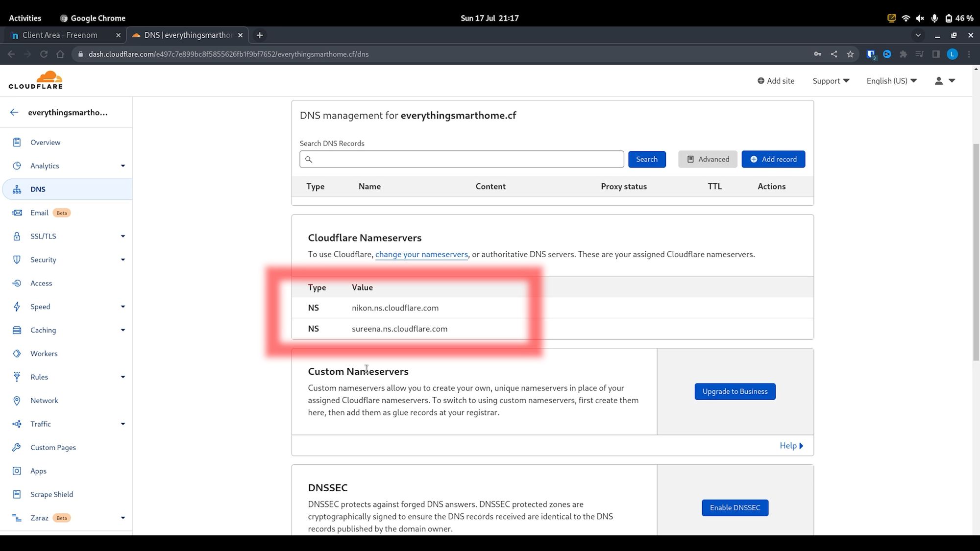Open the Help link
This screenshot has width=980, height=551.
point(791,446)
